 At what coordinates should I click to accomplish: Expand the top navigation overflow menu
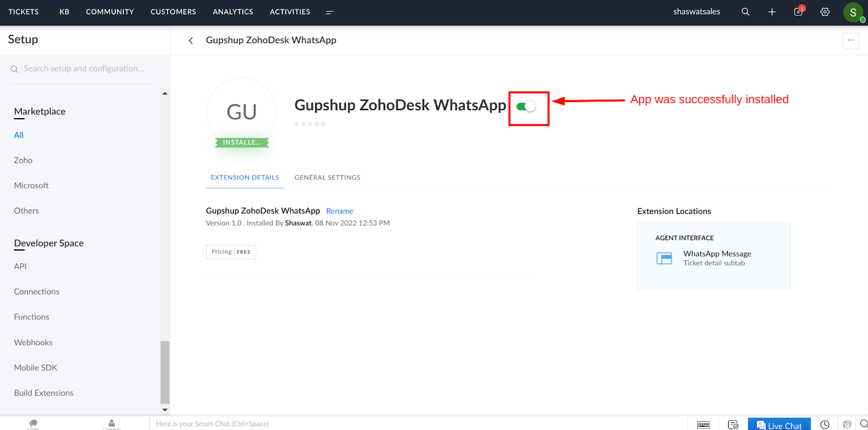[x=329, y=12]
